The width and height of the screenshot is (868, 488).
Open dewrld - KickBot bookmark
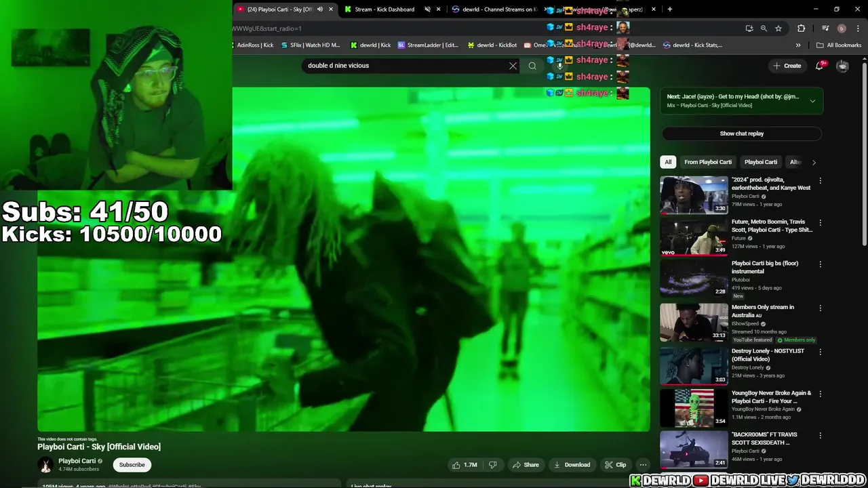click(492, 45)
